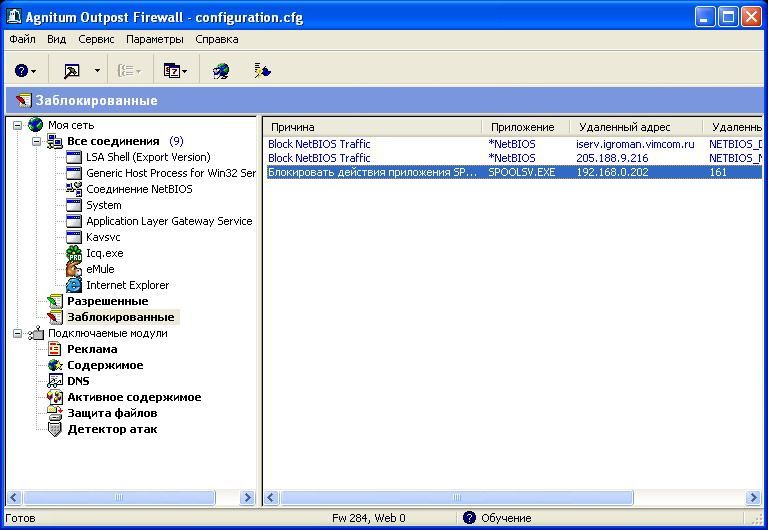Click right arrow of tree pane scrollbar
The image size is (768, 530).
247,498
